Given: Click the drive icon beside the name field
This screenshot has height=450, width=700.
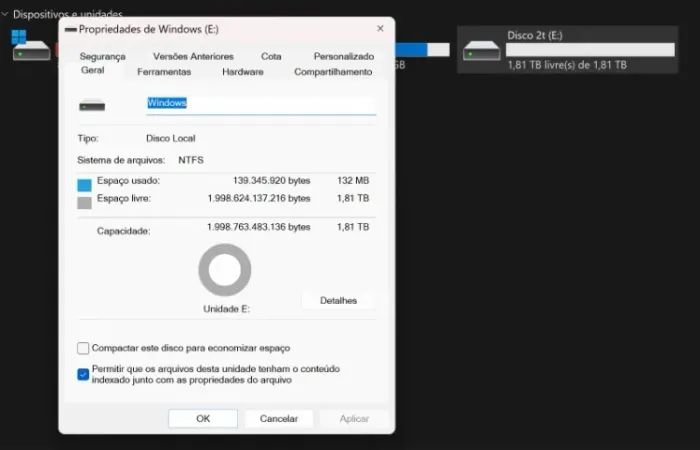Looking at the screenshot, I should click(x=92, y=105).
